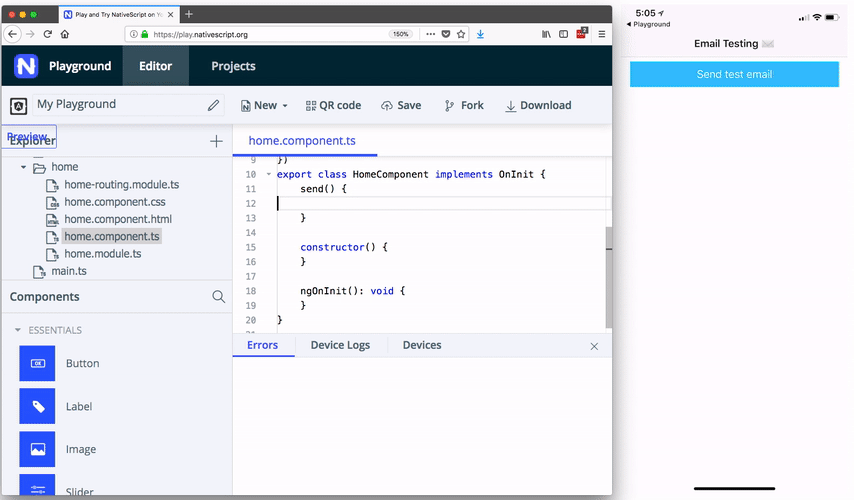Viewport: 854px width, 500px height.
Task: Fold the class at line 10
Action: pos(269,174)
